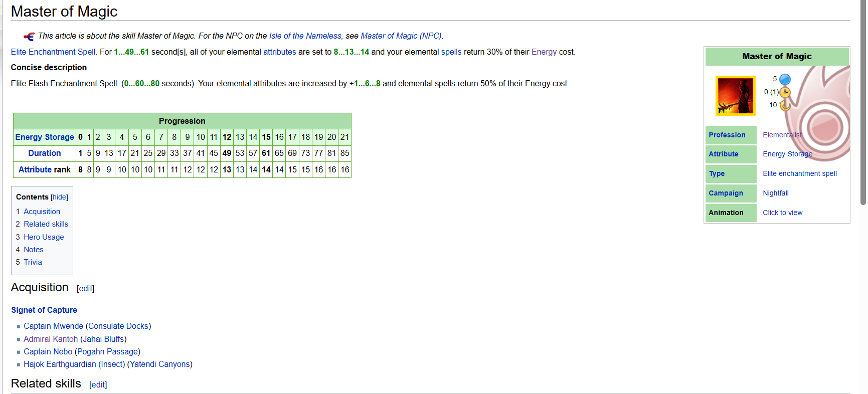Screen dimensions: 868x394
Task: Open Jahai Bluffs location link
Action: click(x=103, y=339)
